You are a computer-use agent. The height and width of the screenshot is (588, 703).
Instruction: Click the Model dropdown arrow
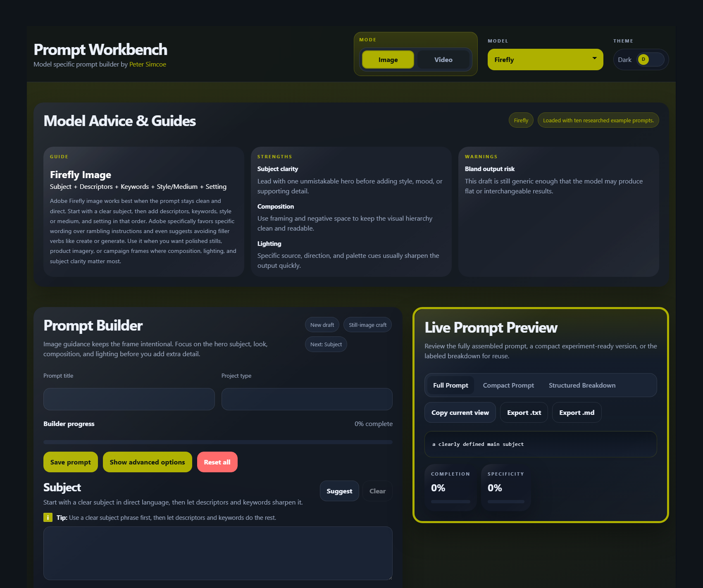point(594,58)
